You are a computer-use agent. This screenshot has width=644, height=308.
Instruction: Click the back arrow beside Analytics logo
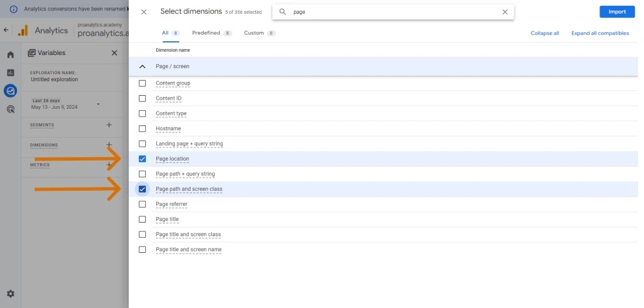6,30
